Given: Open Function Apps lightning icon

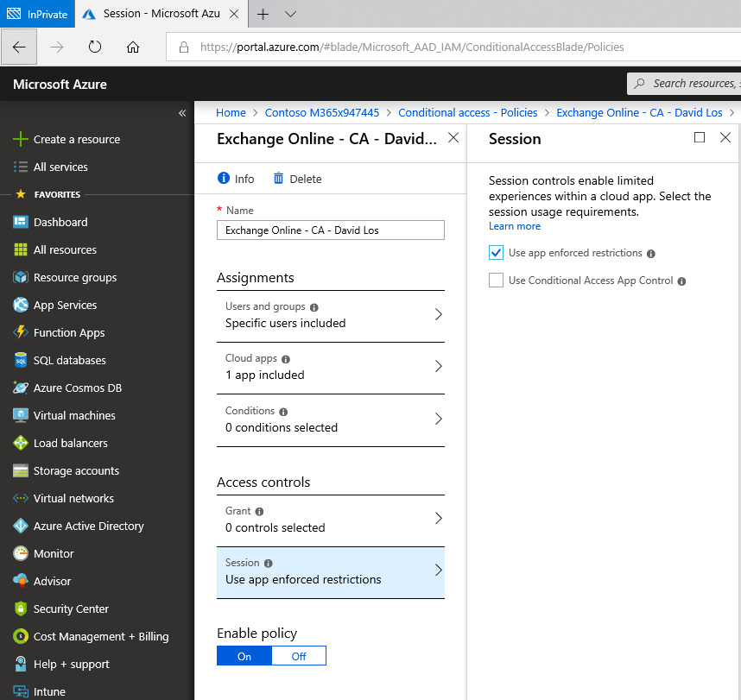Looking at the screenshot, I should pos(21,332).
